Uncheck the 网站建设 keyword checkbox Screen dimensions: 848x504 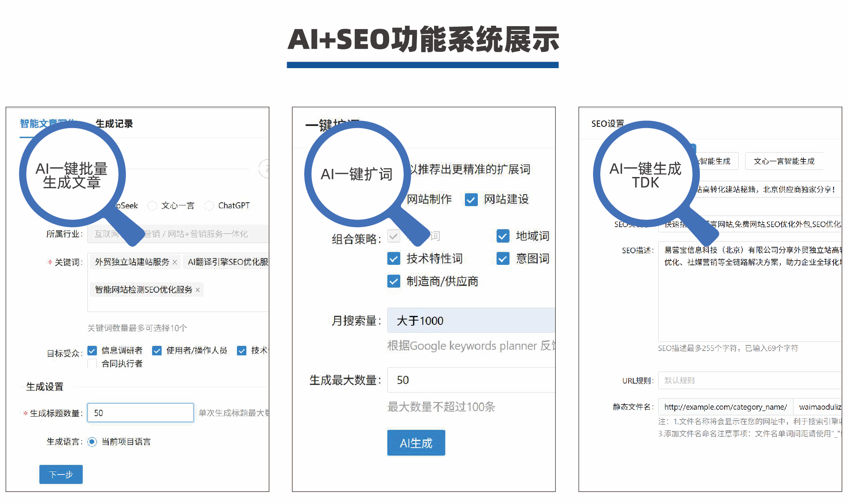click(x=470, y=200)
